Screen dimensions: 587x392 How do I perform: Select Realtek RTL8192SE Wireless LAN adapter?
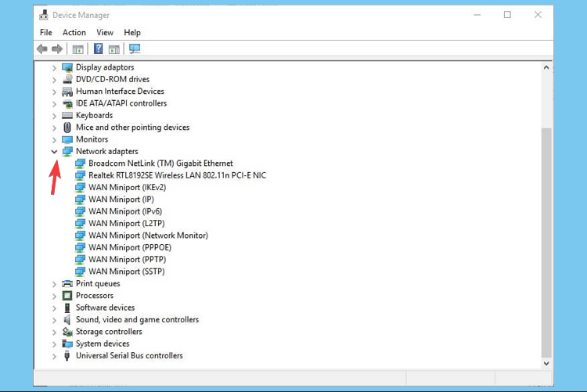point(177,175)
